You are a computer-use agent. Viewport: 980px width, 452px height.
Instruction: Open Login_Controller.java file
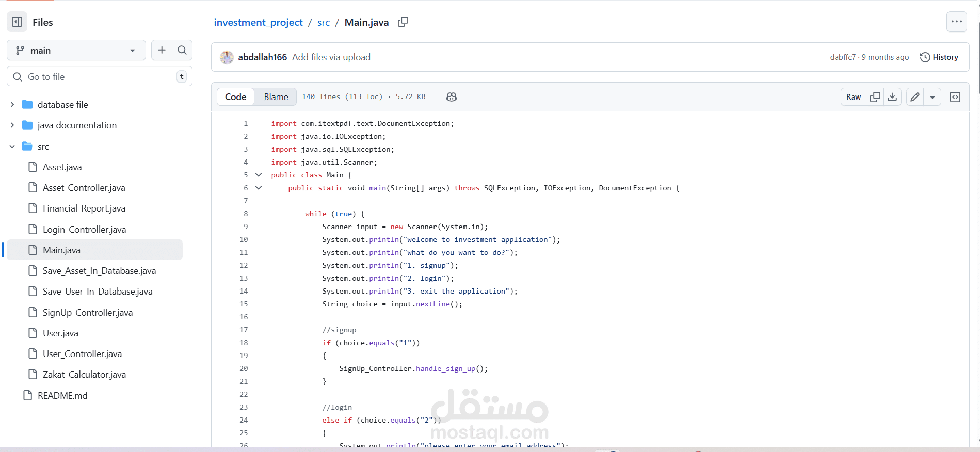[x=84, y=229]
